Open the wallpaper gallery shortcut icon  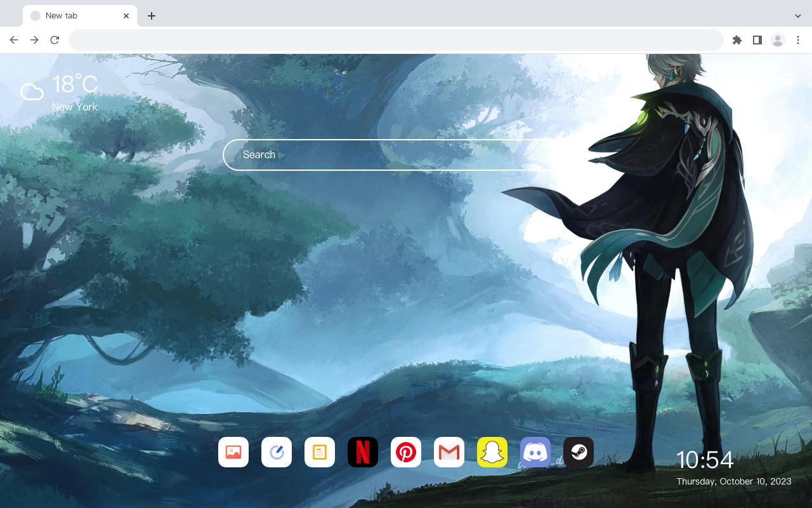233,452
